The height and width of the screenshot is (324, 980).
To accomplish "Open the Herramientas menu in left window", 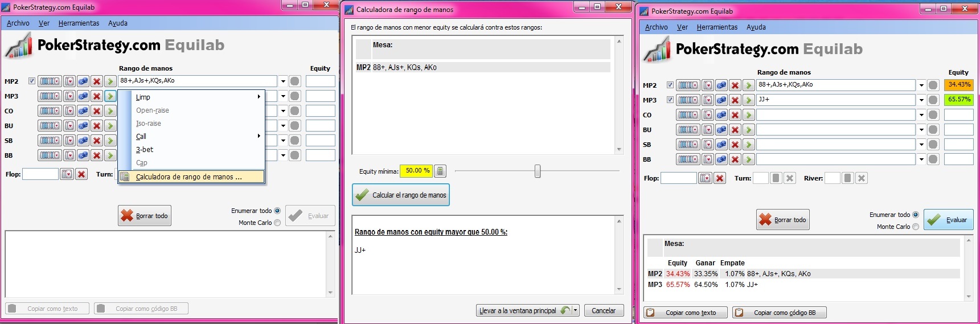I will click(79, 23).
